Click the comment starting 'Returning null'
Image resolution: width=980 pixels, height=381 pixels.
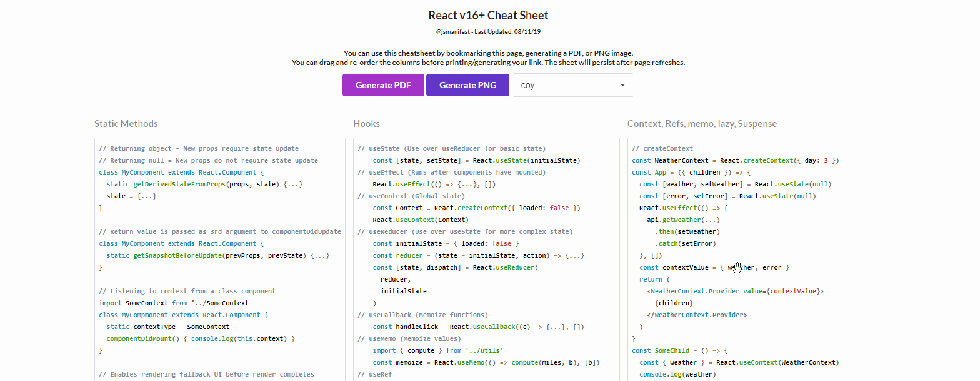tap(209, 160)
